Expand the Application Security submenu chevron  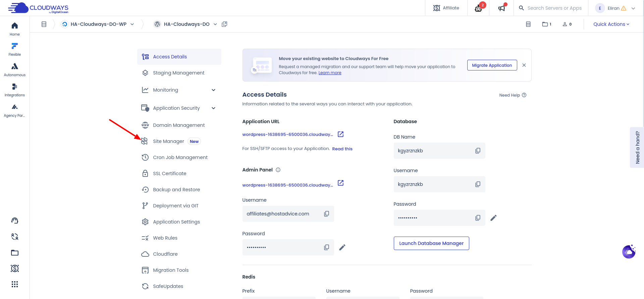point(214,108)
